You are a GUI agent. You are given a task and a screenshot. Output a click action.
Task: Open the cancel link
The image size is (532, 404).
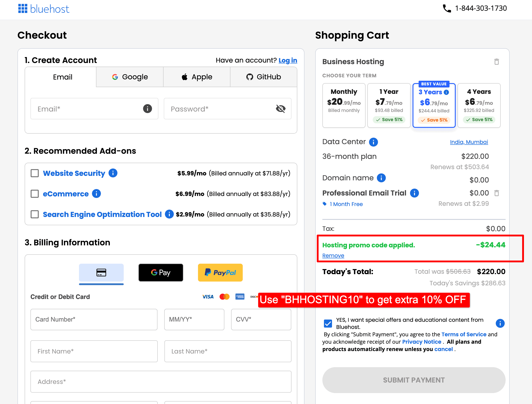click(443, 349)
